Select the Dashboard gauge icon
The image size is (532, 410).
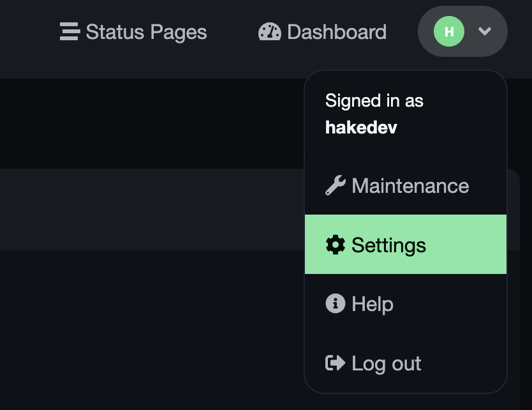tap(269, 31)
